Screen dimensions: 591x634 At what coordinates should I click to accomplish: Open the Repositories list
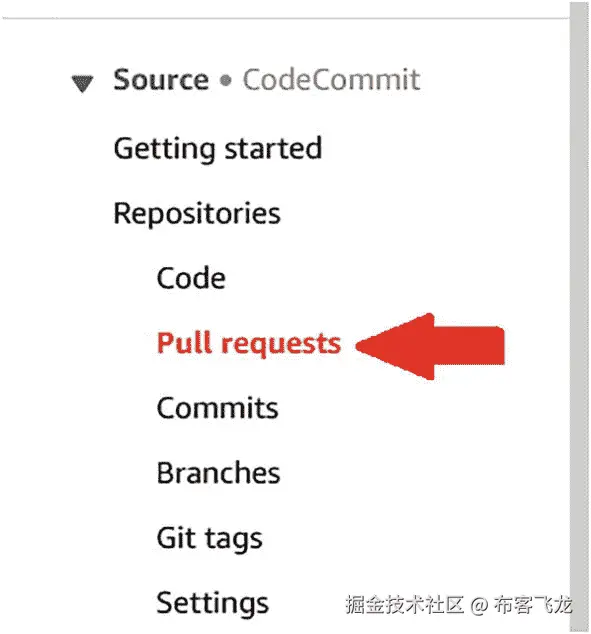tap(197, 214)
